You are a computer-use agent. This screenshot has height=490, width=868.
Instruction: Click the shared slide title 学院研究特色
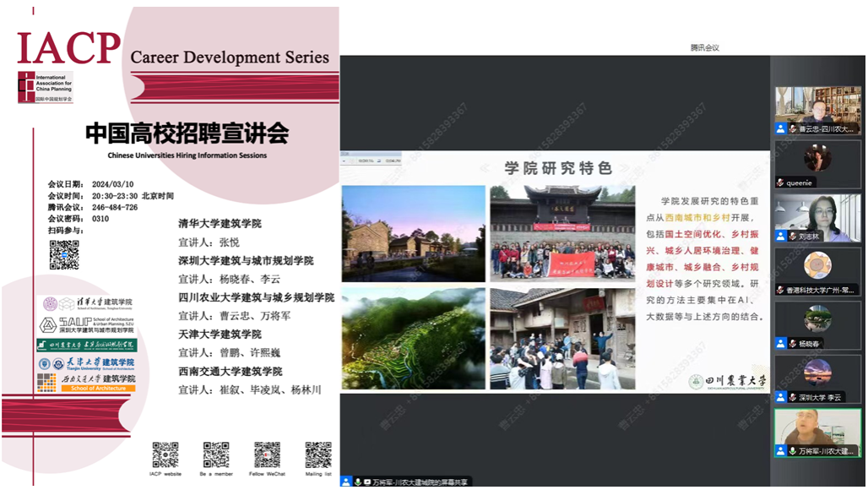[557, 168]
